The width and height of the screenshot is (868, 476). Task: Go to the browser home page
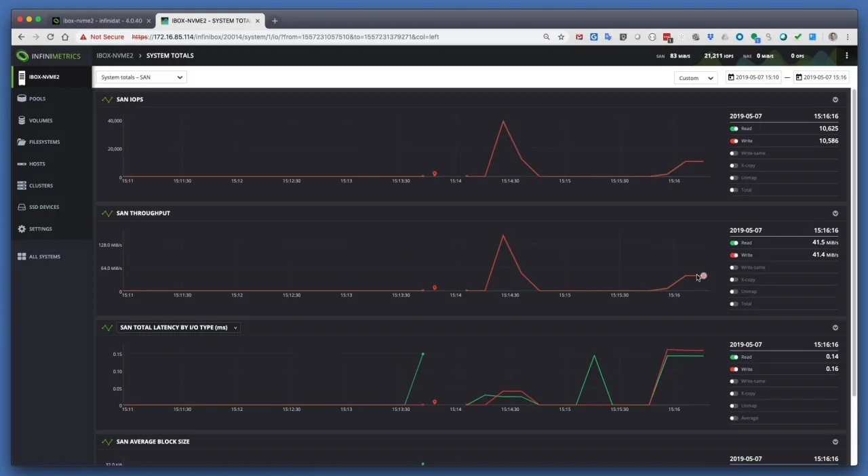pos(65,37)
